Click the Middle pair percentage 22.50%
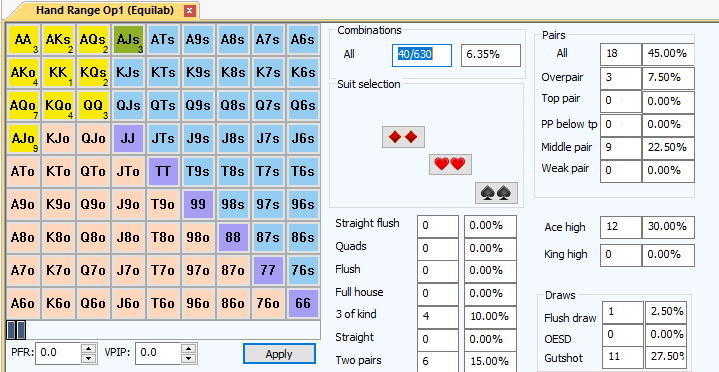The height and width of the screenshot is (372, 719). tap(668, 148)
